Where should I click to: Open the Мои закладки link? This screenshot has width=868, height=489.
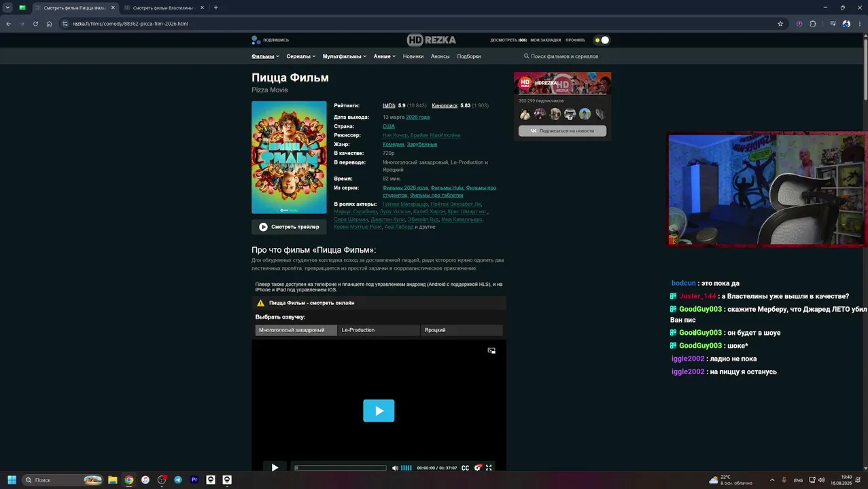(546, 40)
